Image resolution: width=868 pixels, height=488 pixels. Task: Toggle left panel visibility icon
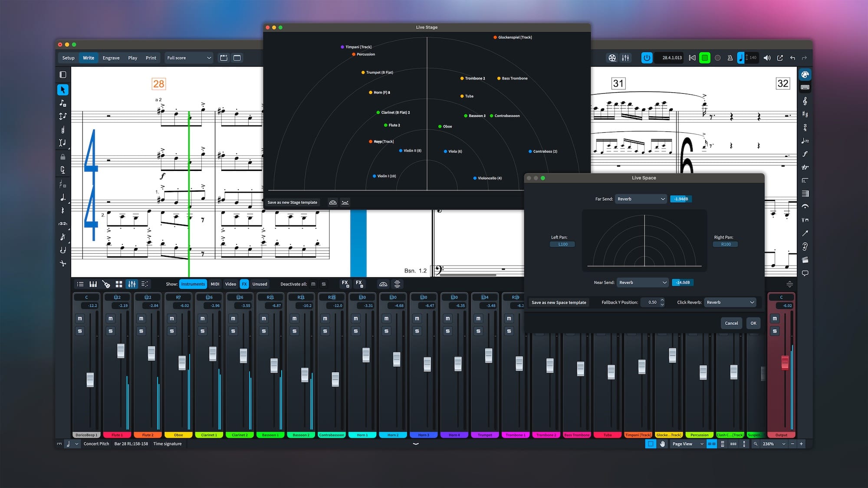click(x=62, y=75)
